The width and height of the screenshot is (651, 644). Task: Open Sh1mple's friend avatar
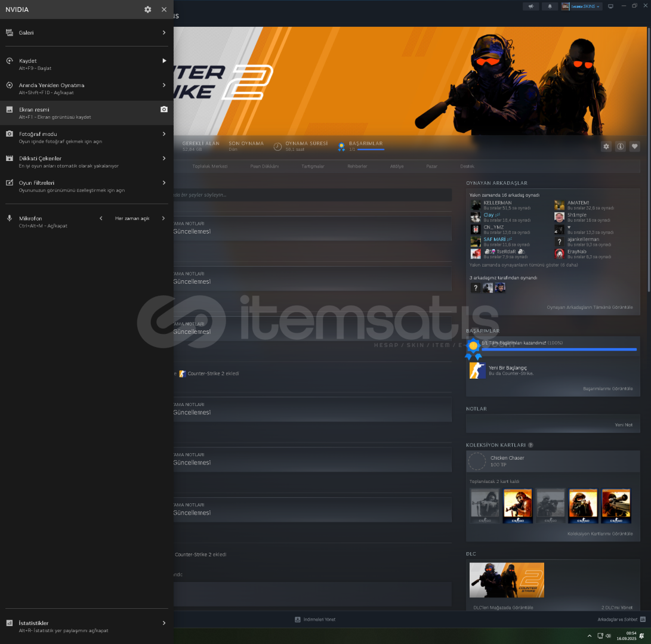click(x=559, y=218)
